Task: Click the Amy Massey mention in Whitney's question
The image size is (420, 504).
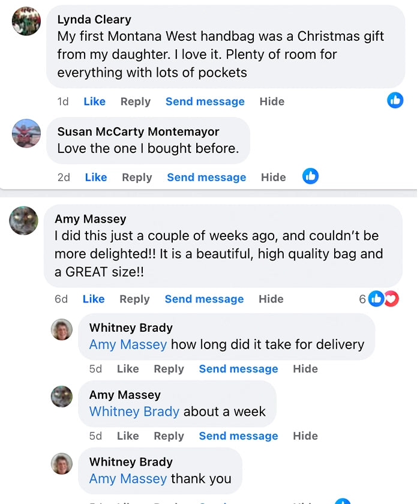Action: (128, 344)
